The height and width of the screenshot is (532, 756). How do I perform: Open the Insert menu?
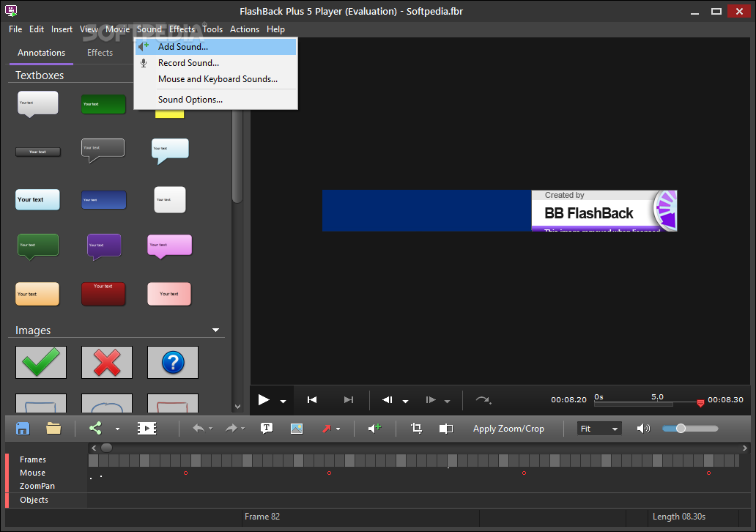pos(62,29)
